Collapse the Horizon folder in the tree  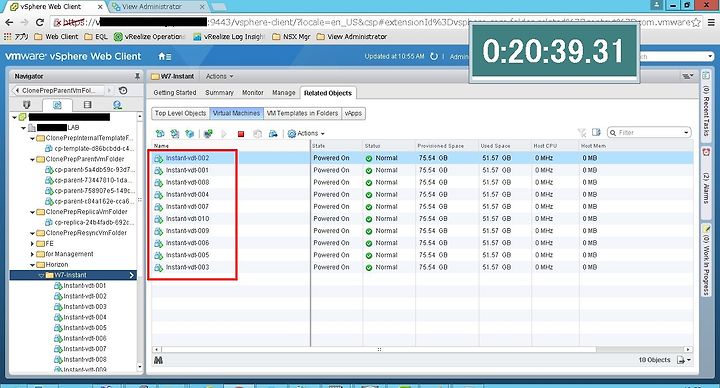32,265
